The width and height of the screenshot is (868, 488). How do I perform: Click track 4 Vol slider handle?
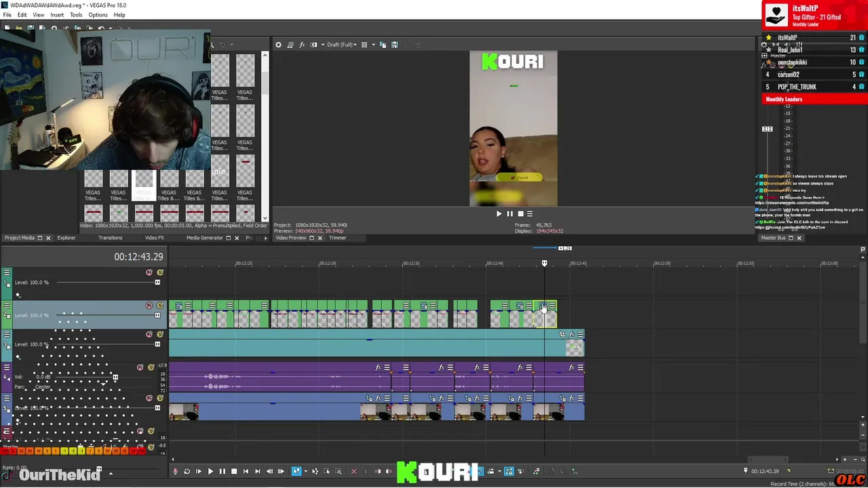pyautogui.click(x=115, y=377)
